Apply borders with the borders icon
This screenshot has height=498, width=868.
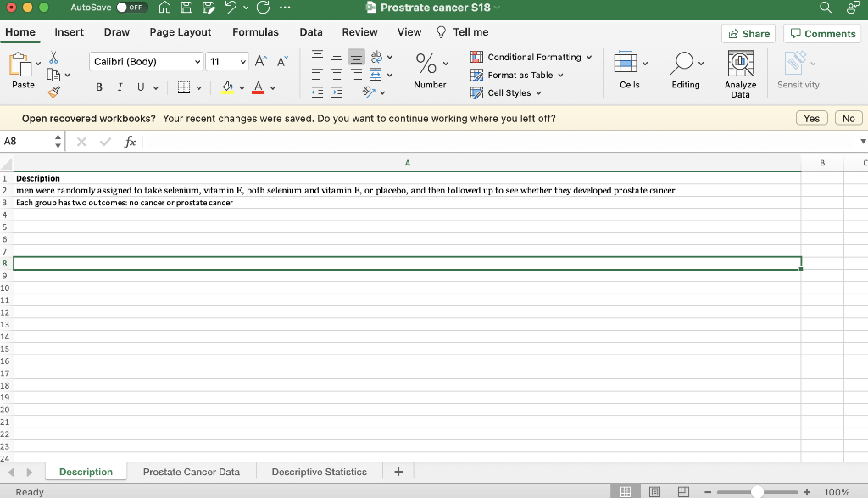click(184, 87)
